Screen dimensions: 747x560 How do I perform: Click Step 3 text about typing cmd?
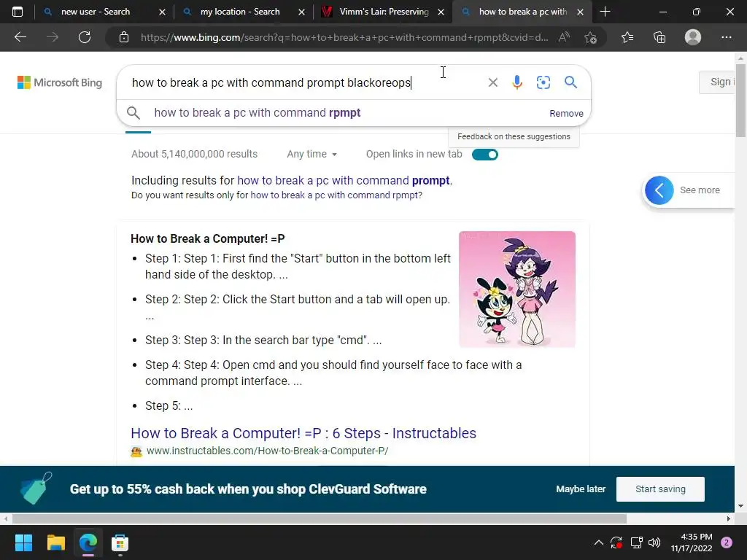click(x=263, y=340)
